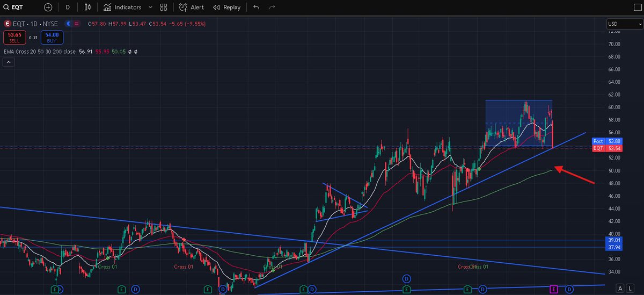
Task: Select the EMA Cross indicator legend name
Action: point(39,52)
